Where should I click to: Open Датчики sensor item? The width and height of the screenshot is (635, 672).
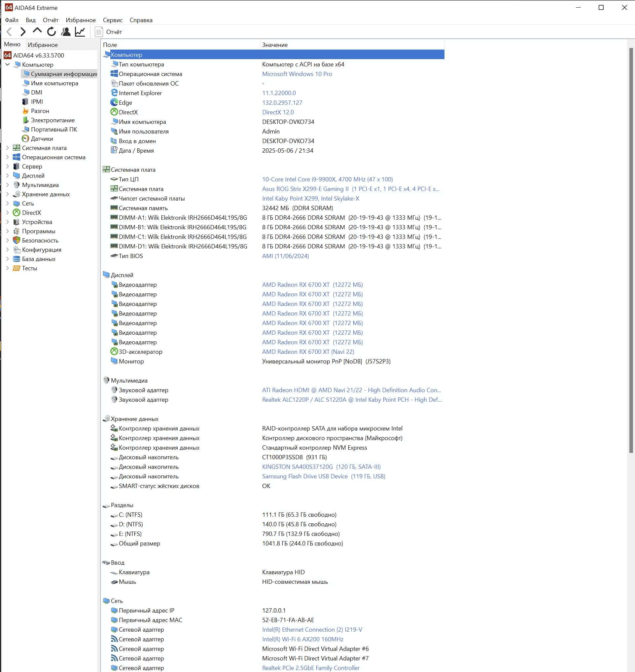coord(42,138)
